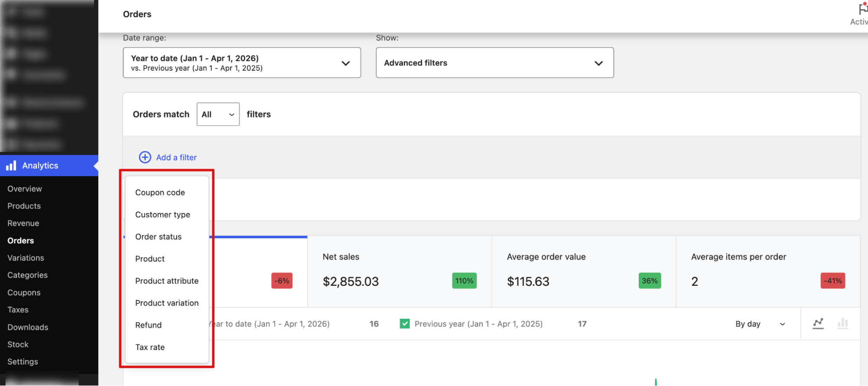This screenshot has width=868, height=386.
Task: Pick Product variation filter option
Action: click(x=167, y=303)
